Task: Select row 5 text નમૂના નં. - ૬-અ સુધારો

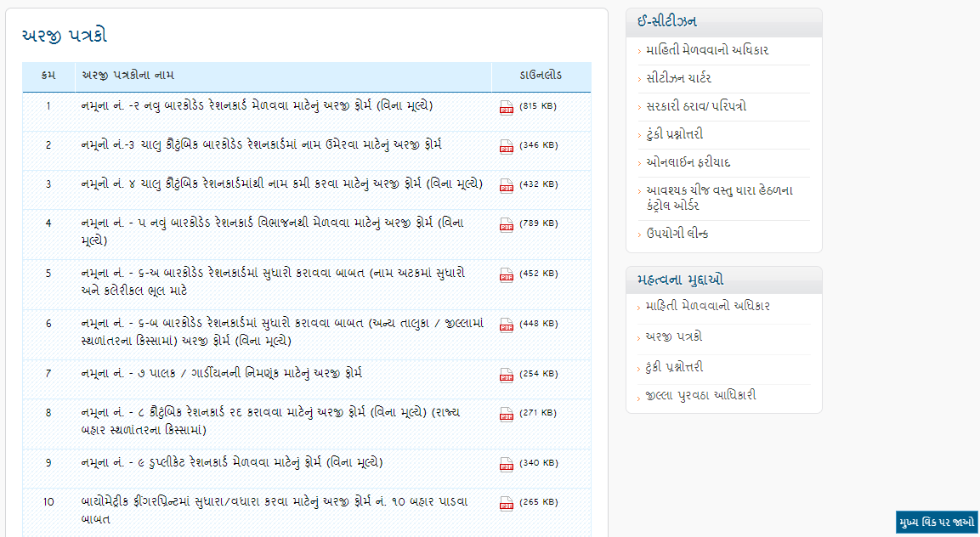Action: click(273, 281)
